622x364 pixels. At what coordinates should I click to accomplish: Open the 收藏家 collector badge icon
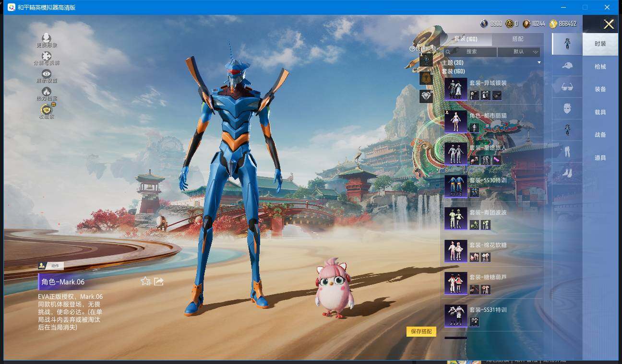pyautogui.click(x=47, y=109)
